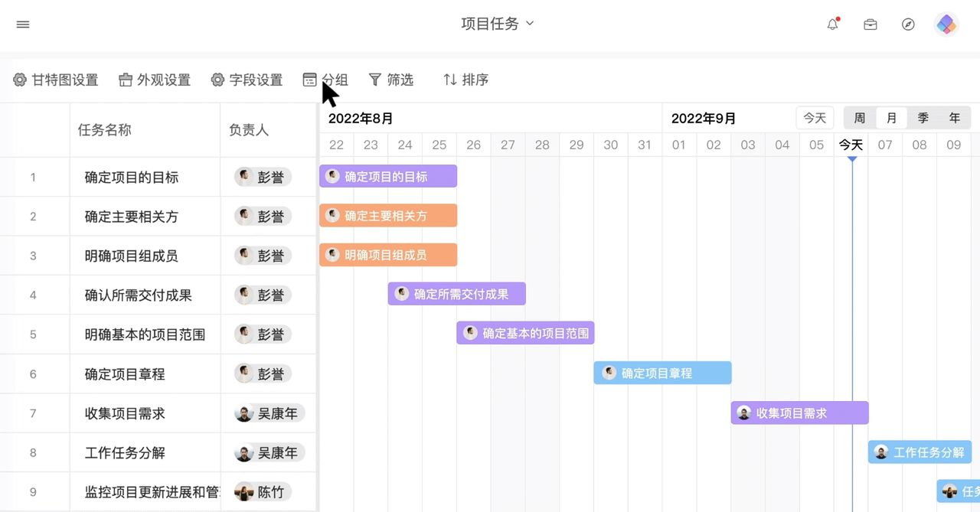Open the grouping (分组) dropdown

325,80
